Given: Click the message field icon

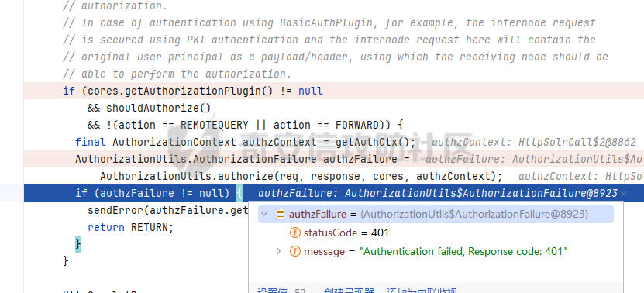Looking at the screenshot, I should 295,251.
